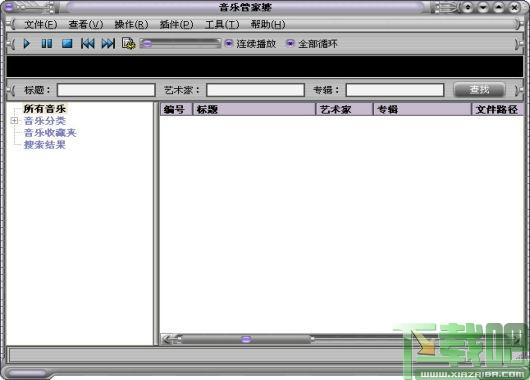
Task: Expand the 音乐分类 tree node
Action: pos(14,121)
